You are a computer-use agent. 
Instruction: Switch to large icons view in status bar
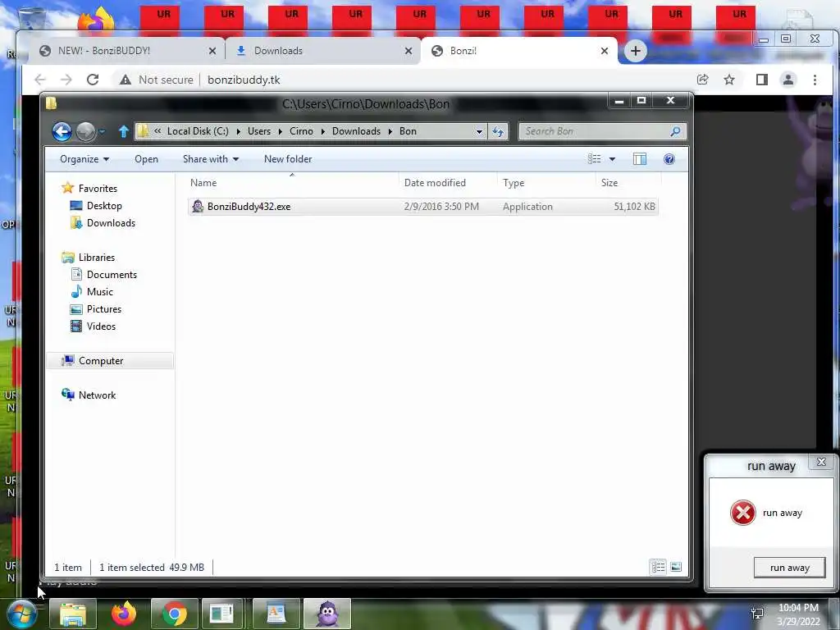coord(676,567)
